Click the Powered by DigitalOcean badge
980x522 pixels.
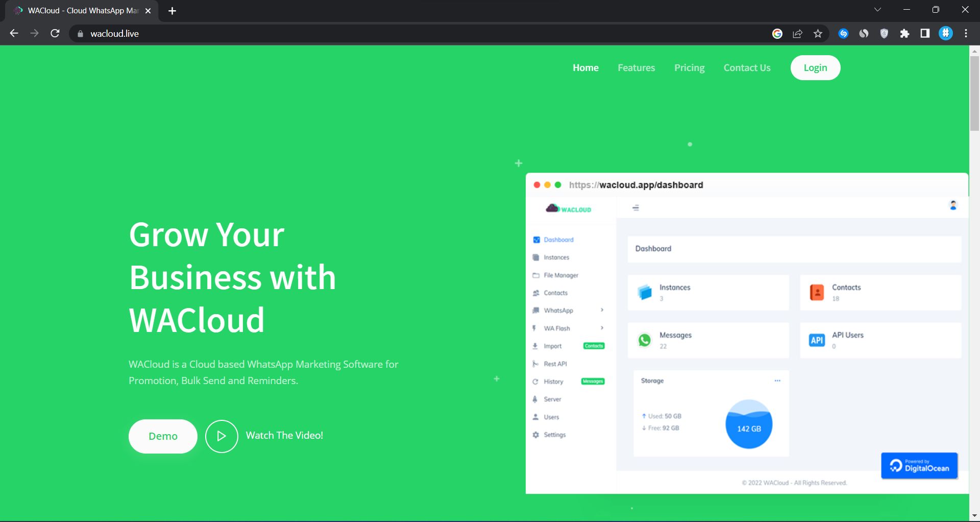[x=919, y=466]
